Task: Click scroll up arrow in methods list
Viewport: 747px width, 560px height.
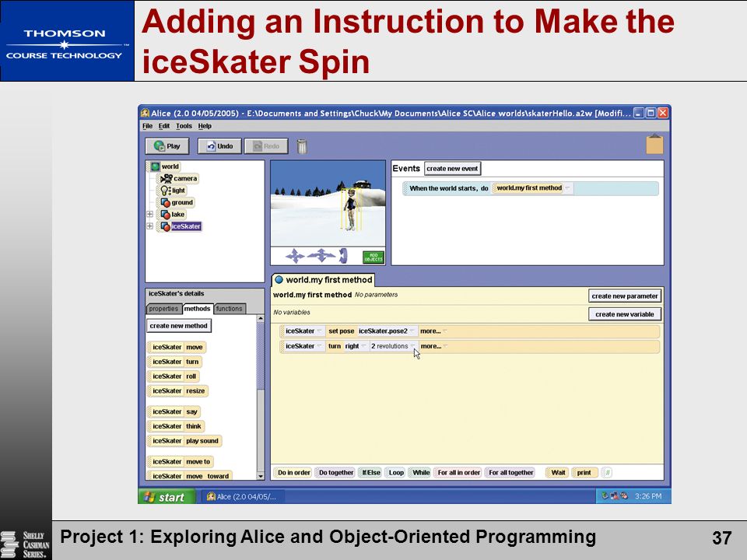Action: click(x=261, y=318)
